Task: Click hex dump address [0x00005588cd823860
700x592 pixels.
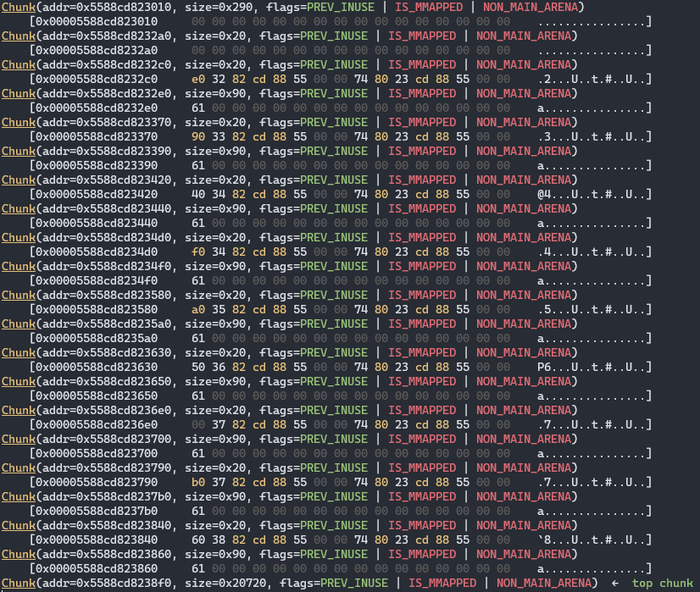Action: pos(93,568)
